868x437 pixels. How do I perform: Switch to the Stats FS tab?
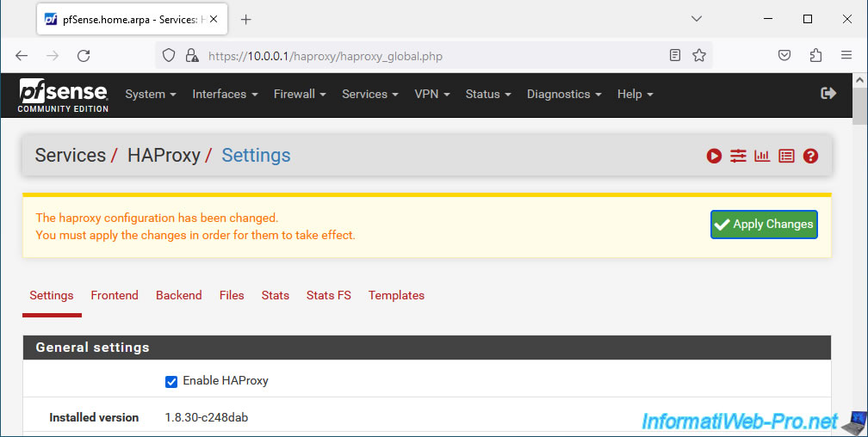(x=329, y=295)
